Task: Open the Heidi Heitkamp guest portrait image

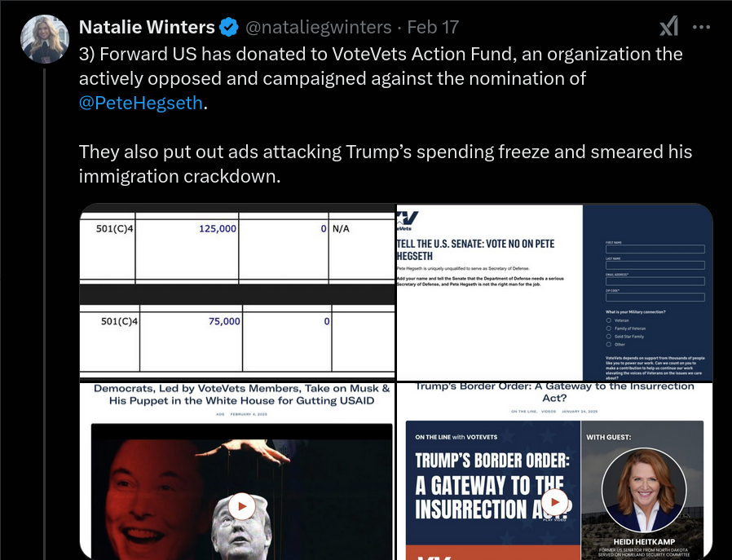Action: pyautogui.click(x=644, y=490)
